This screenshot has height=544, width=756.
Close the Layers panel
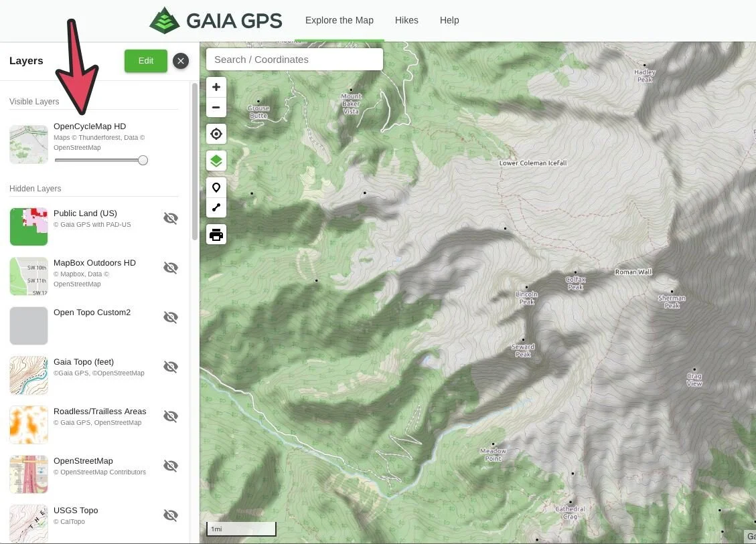[x=181, y=61]
